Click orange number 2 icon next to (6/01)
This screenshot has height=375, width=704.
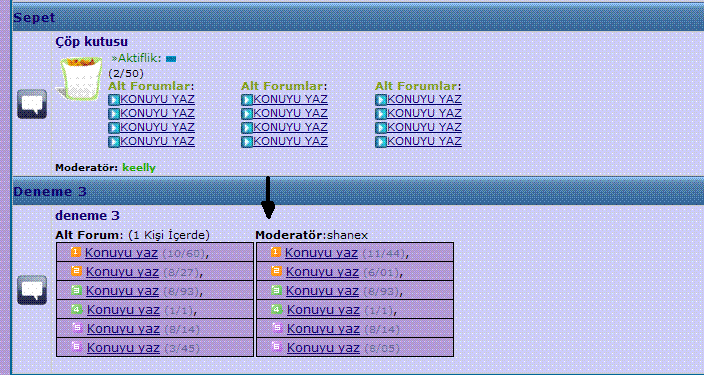click(276, 271)
